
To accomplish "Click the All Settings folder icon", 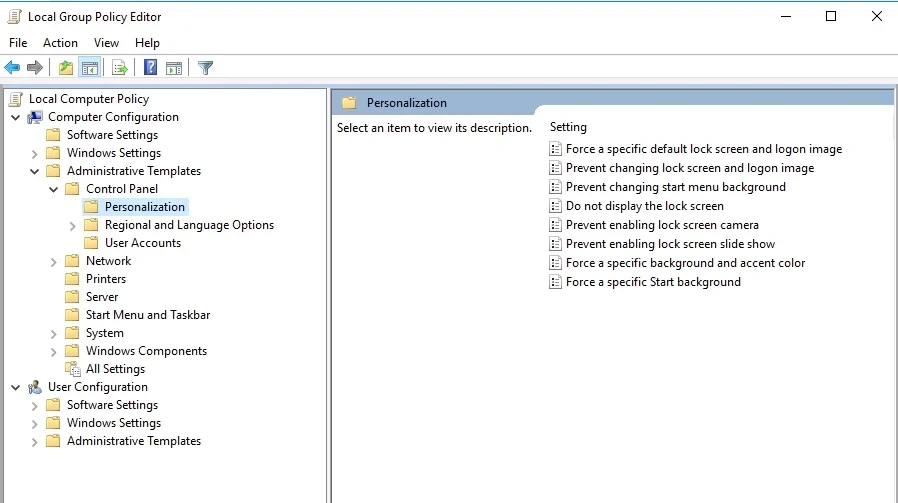I will pyautogui.click(x=73, y=369).
